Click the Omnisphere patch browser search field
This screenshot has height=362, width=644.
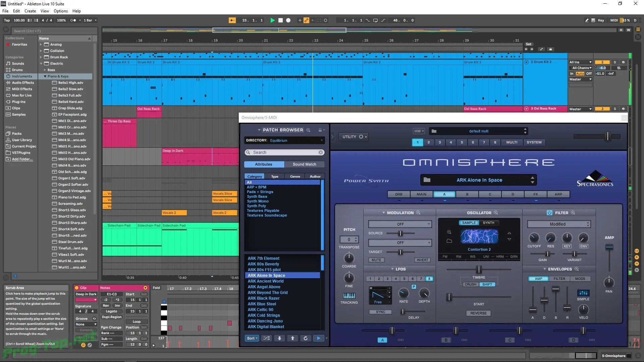284,153
